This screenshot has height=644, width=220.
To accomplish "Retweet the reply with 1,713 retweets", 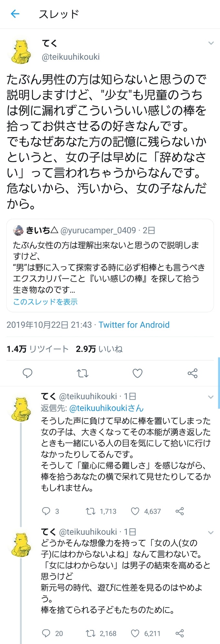I will pos(90,511).
